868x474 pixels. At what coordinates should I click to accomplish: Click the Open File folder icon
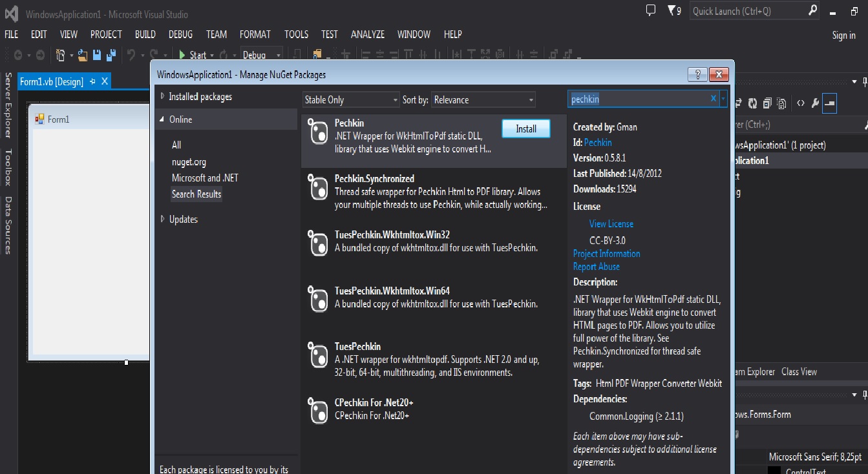83,55
